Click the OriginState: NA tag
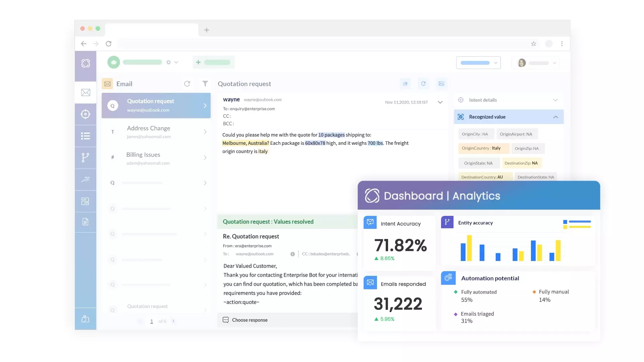This screenshot has height=362, width=644. 479,163
